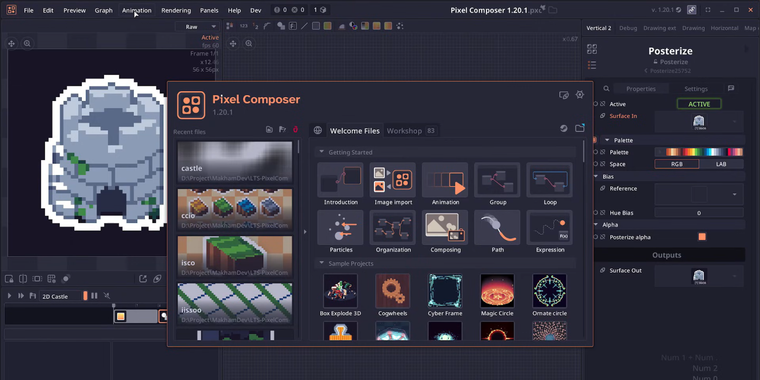Click the pan tool in preview panel
The height and width of the screenshot is (380, 760).
12,44
